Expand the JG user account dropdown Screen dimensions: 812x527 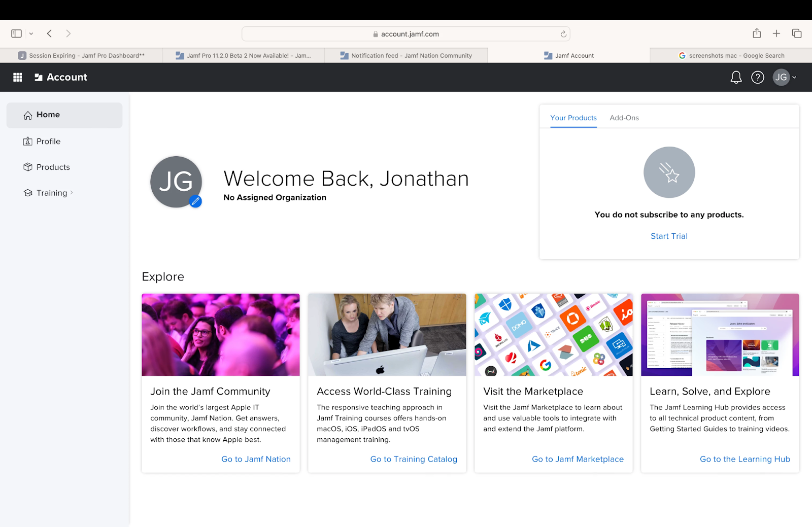click(785, 77)
